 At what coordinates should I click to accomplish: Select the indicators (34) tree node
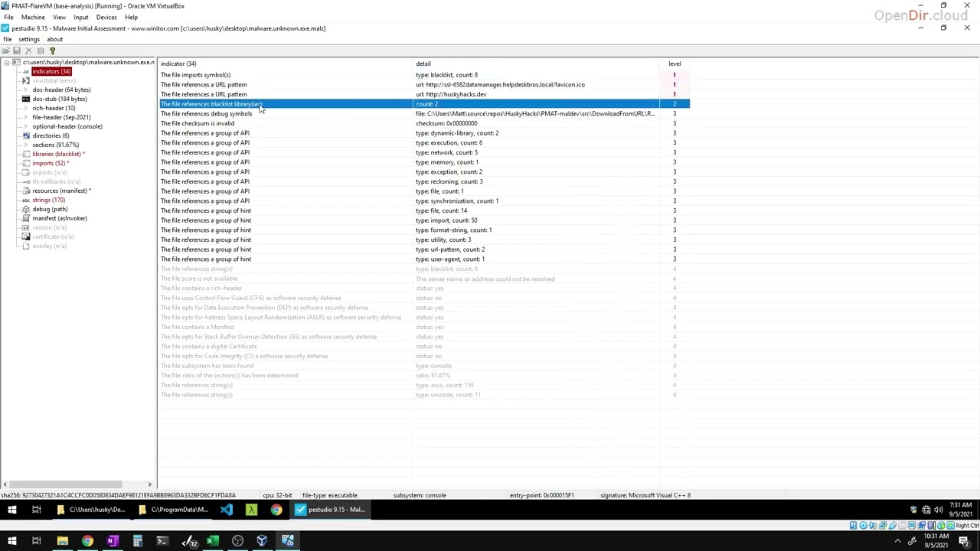click(x=51, y=71)
